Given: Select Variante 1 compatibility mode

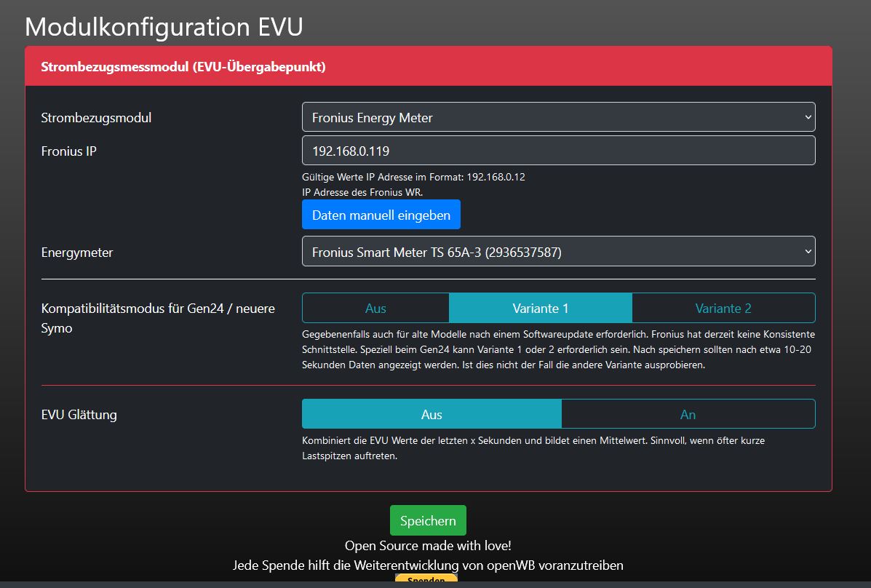Looking at the screenshot, I should coord(540,308).
